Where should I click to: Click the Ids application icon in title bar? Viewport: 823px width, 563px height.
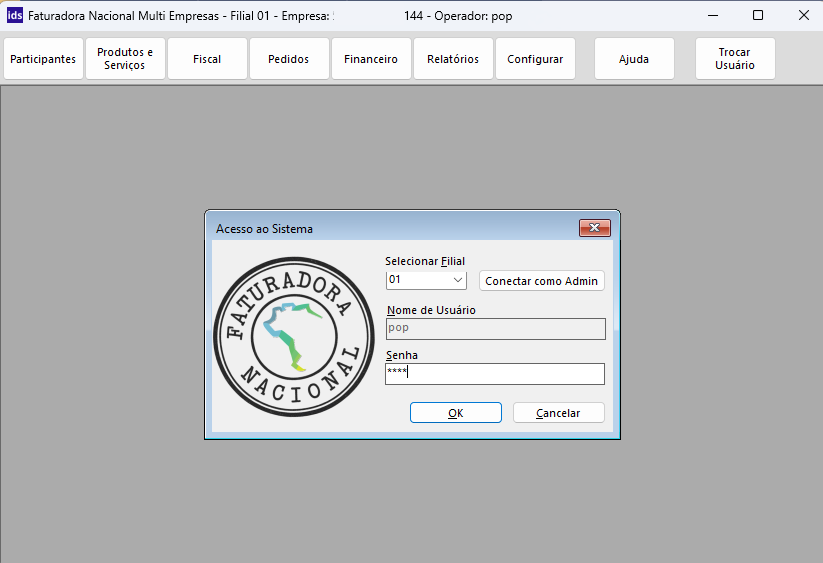[15, 16]
